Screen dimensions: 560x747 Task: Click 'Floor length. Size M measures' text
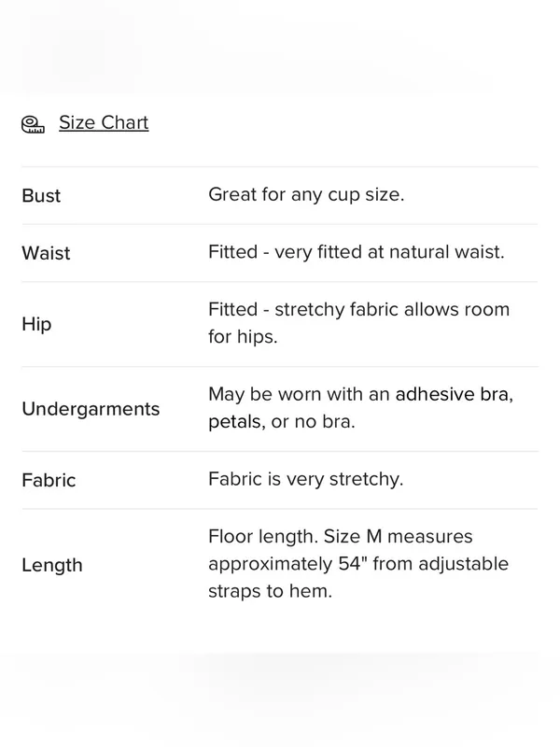(341, 536)
